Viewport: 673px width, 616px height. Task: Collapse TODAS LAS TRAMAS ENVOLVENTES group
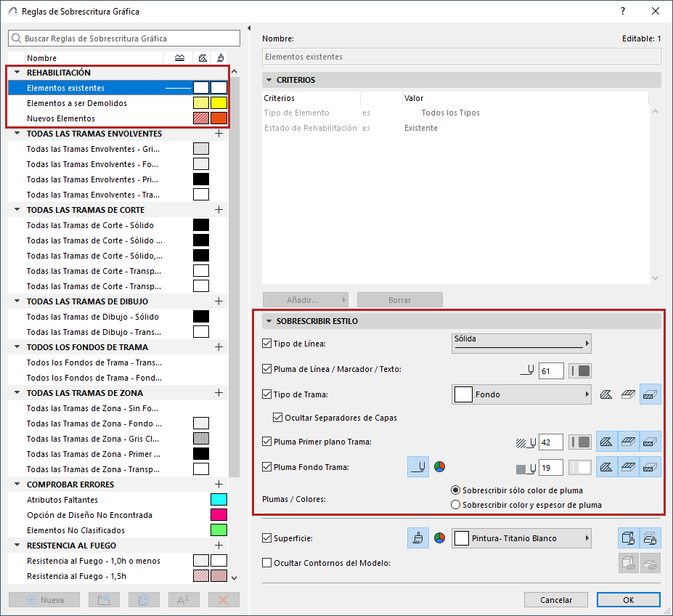pyautogui.click(x=17, y=133)
